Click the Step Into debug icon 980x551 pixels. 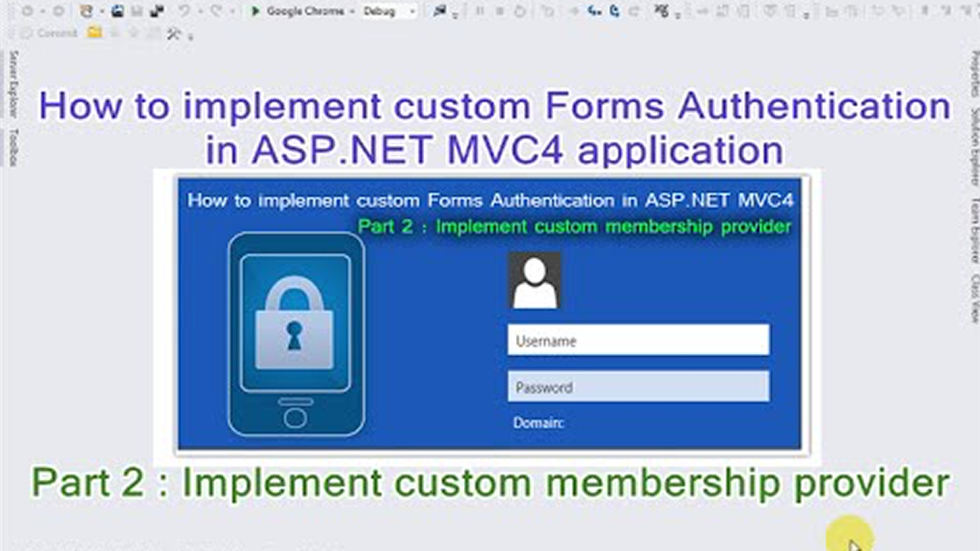click(595, 11)
